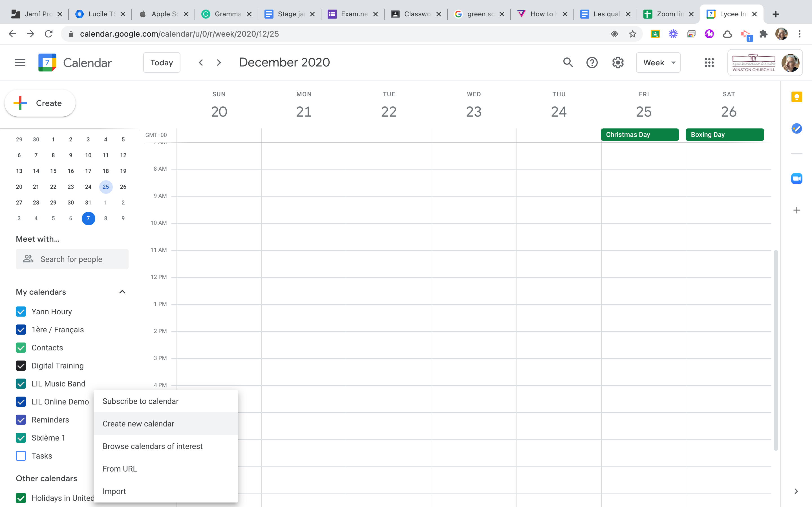The height and width of the screenshot is (507, 812).
Task: Go to the next week arrow
Action: coord(219,63)
